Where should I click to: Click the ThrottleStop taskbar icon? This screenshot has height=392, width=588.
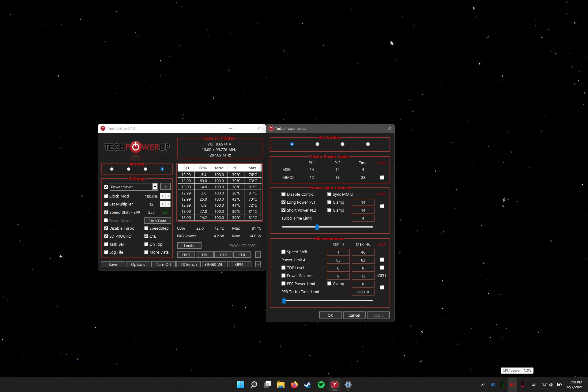(x=334, y=385)
